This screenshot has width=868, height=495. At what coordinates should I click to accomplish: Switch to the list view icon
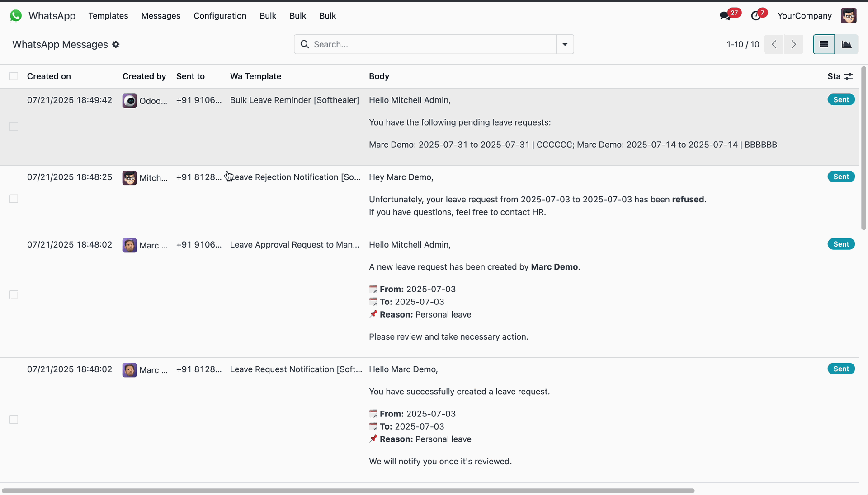pyautogui.click(x=824, y=44)
